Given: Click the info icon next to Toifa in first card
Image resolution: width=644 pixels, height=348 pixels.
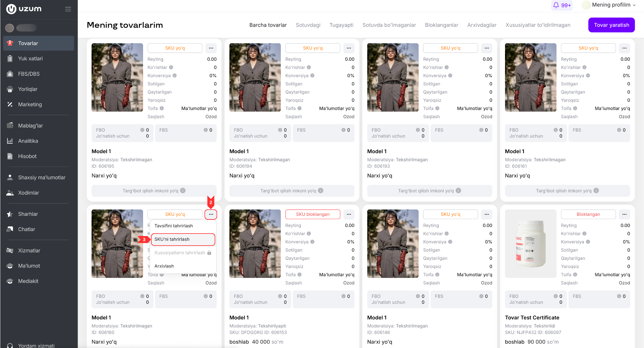Looking at the screenshot, I should [162, 108].
